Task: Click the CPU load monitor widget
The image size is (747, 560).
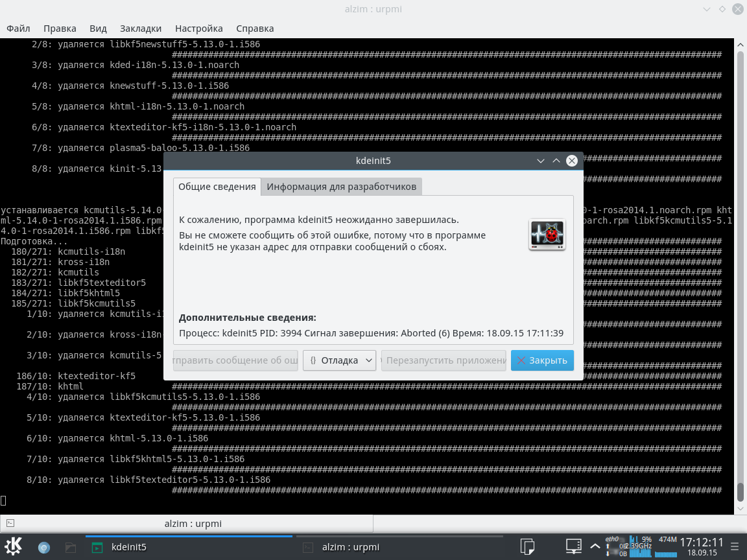Action: (x=641, y=546)
